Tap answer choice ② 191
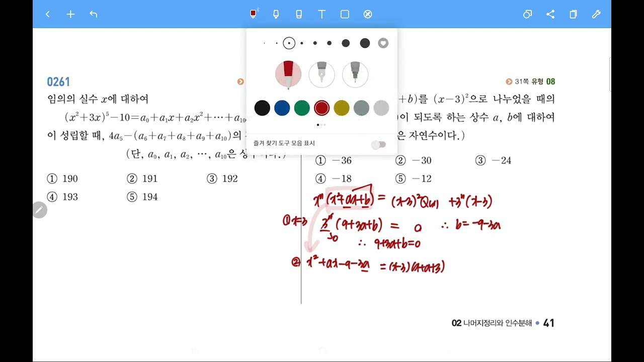Image resolution: width=644 pixels, height=362 pixels. pyautogui.click(x=142, y=179)
